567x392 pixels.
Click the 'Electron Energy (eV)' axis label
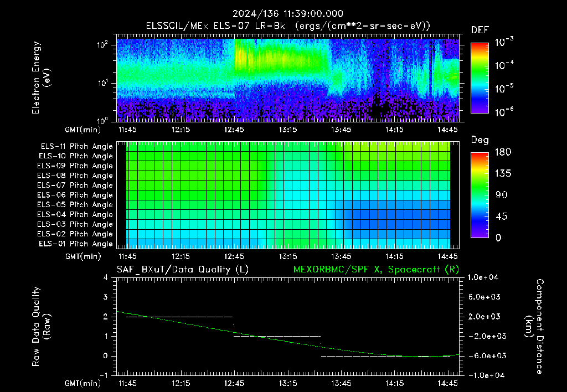41,78
